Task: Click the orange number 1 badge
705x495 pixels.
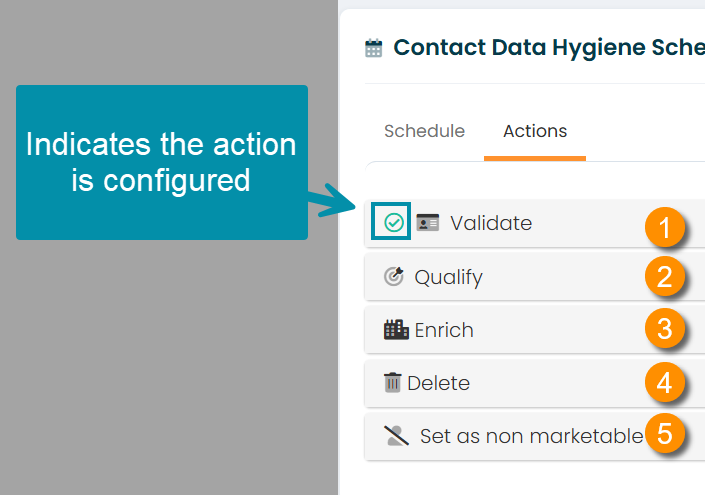Action: coord(665,227)
